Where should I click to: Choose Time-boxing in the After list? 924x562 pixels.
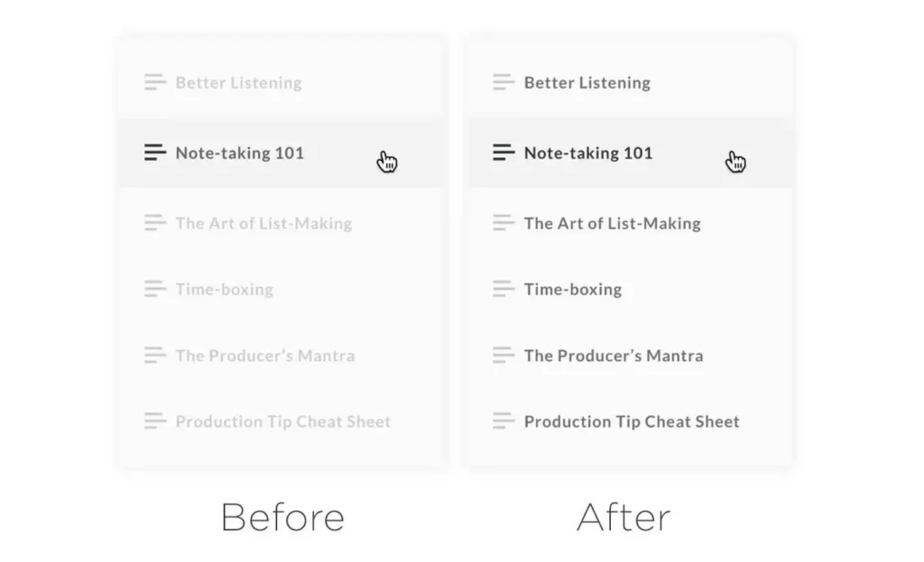572,290
